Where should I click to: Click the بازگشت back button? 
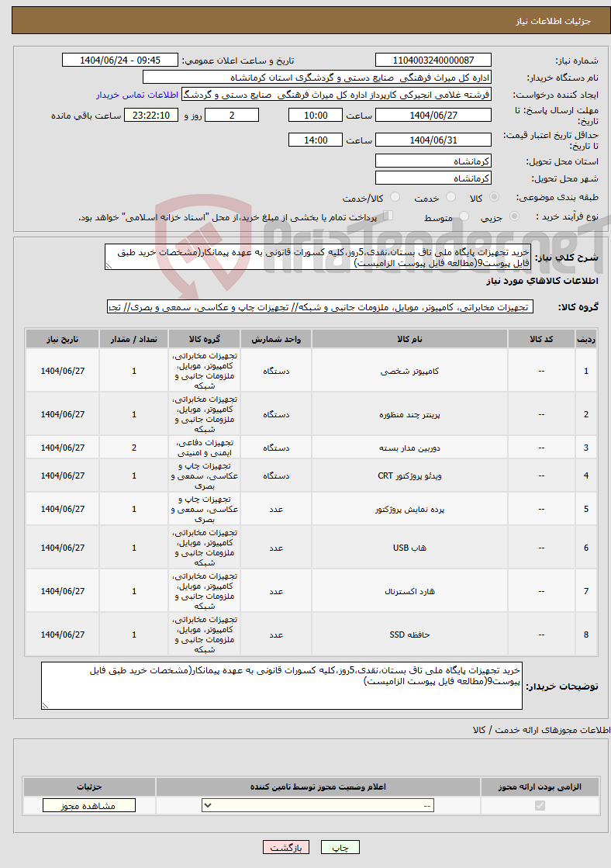[x=286, y=848]
